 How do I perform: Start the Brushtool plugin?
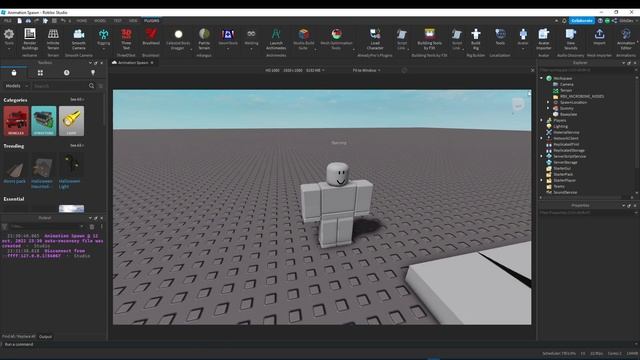pos(151,38)
